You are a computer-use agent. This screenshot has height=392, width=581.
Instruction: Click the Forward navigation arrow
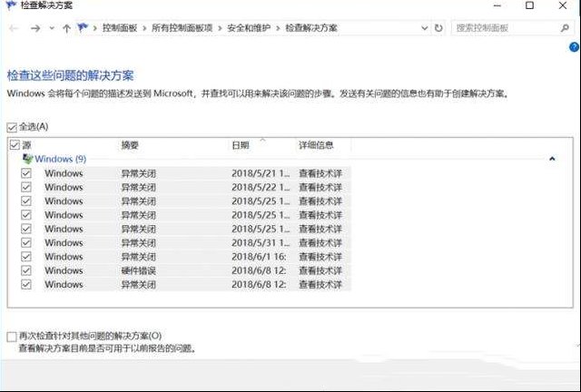[35, 28]
